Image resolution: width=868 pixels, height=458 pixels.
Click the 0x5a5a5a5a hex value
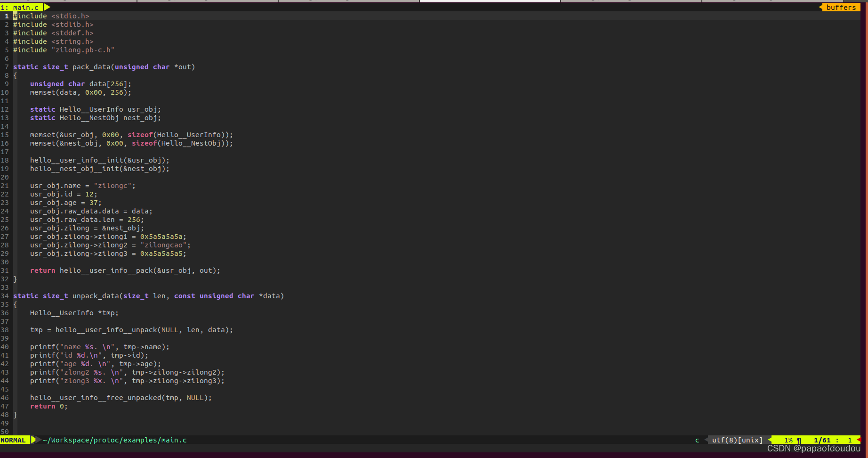tap(161, 237)
